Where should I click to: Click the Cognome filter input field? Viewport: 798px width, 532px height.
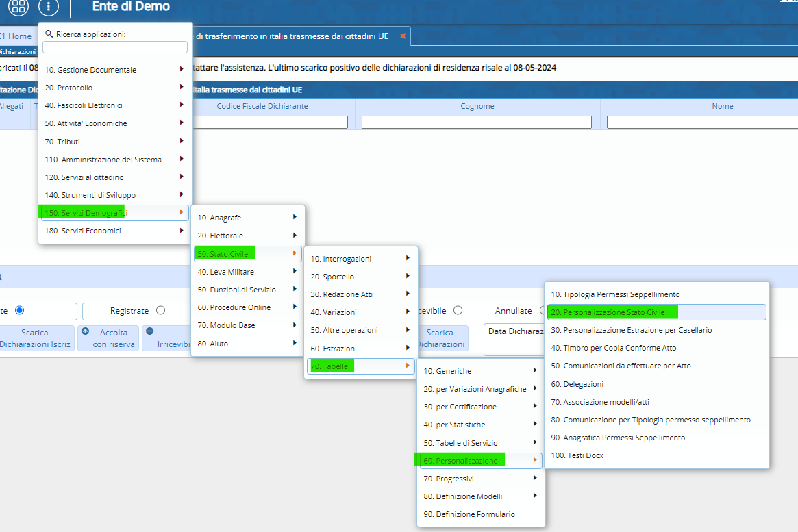pyautogui.click(x=476, y=122)
